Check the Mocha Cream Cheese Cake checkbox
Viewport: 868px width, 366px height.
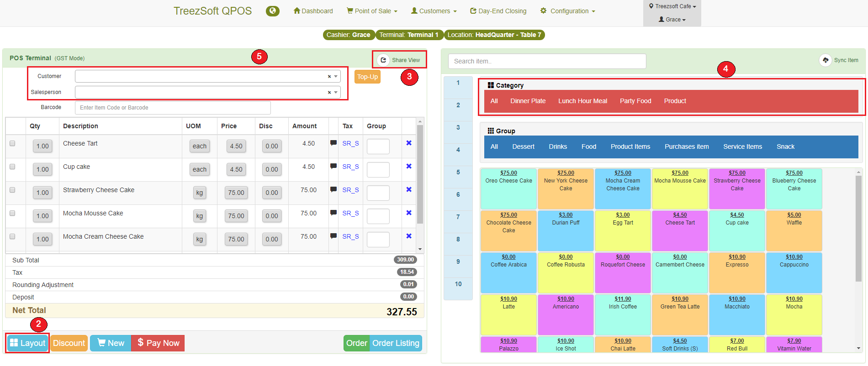pos(12,236)
